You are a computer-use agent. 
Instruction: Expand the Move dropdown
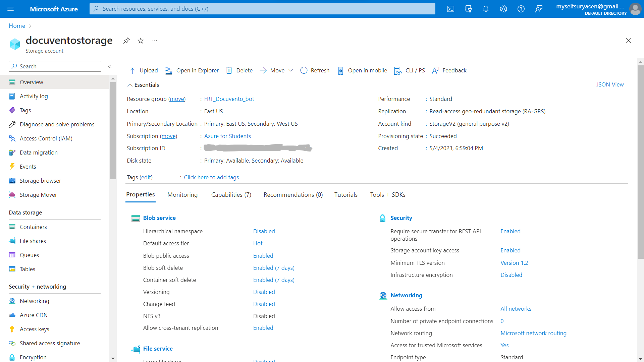(291, 70)
